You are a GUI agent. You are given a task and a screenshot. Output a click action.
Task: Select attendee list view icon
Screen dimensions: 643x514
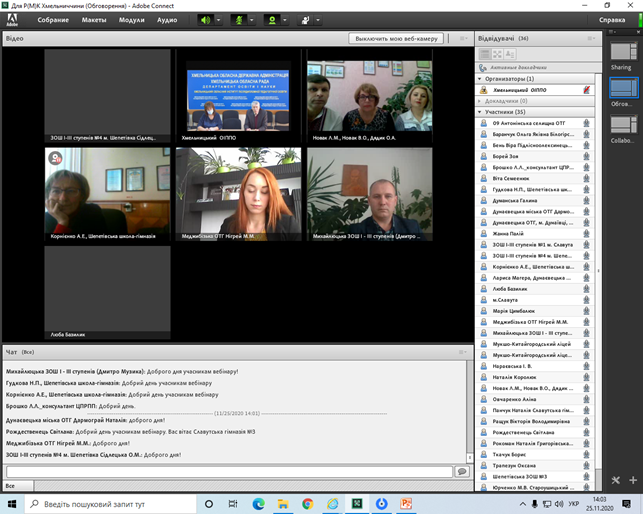485,54
